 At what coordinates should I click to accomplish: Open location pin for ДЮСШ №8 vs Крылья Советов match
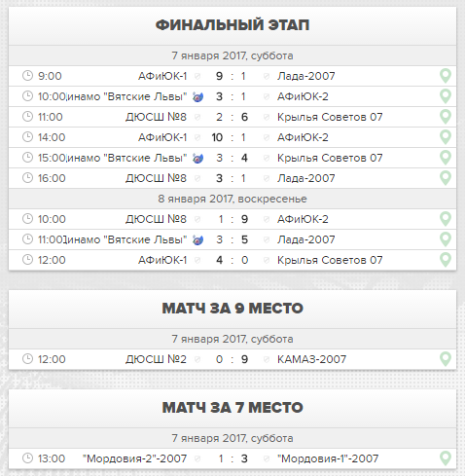tap(446, 117)
